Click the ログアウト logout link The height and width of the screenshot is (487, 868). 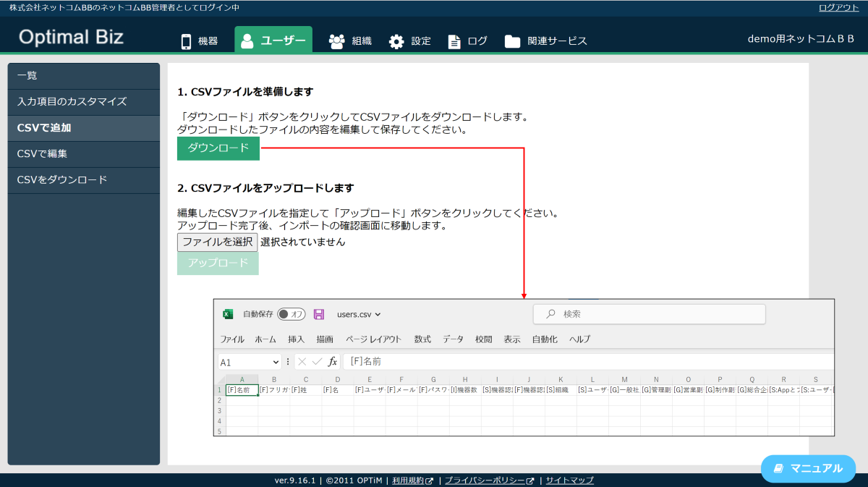coord(839,7)
